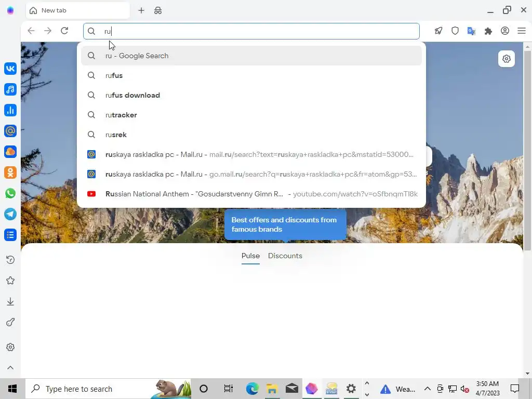Viewport: 532px width, 399px height.
Task: Click the page vertical scrollbar
Action: point(527,151)
